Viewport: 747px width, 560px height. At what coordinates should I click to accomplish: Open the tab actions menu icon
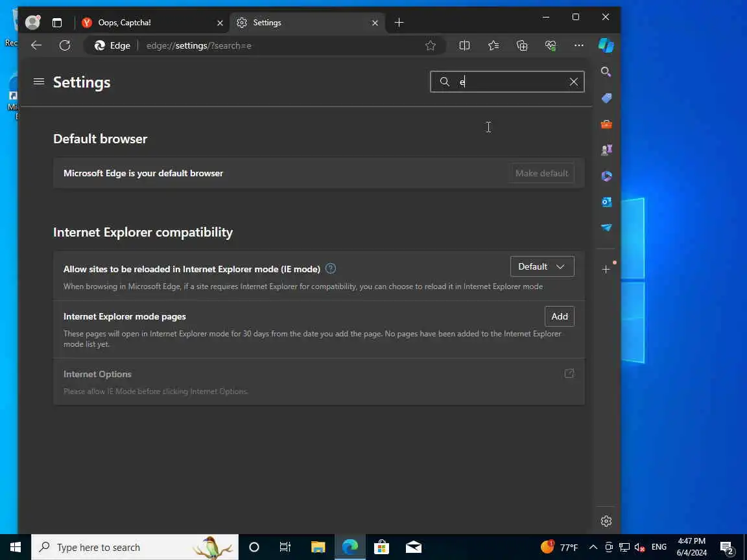pos(56,23)
